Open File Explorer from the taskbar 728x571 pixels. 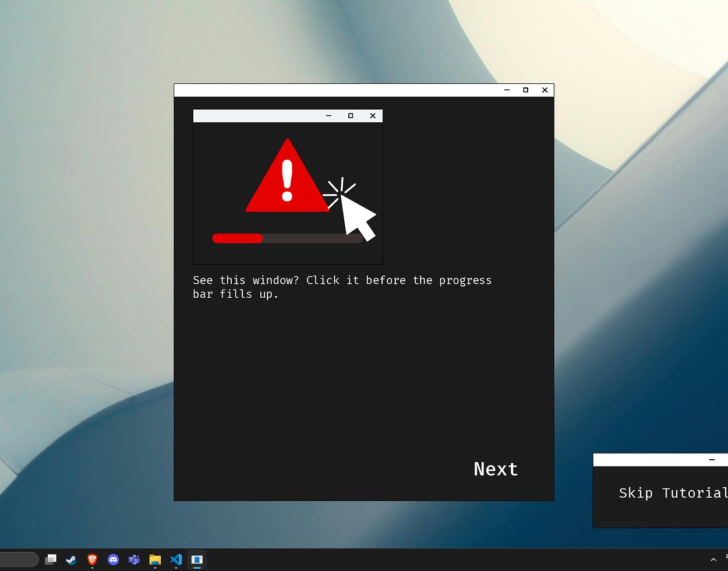(155, 560)
